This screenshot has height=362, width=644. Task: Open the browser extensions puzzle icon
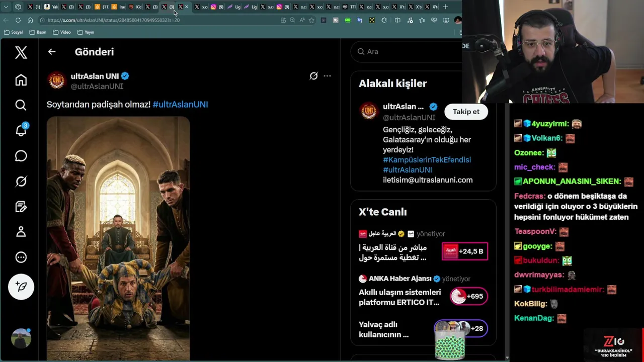[x=384, y=20]
